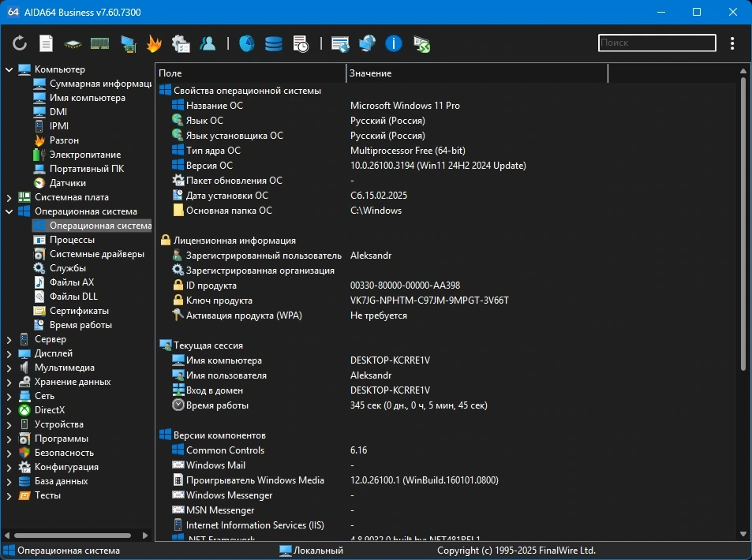Screen dimensions: 752x560
Task: Click the tree panel's right scroll arrow
Action: pos(145,535)
